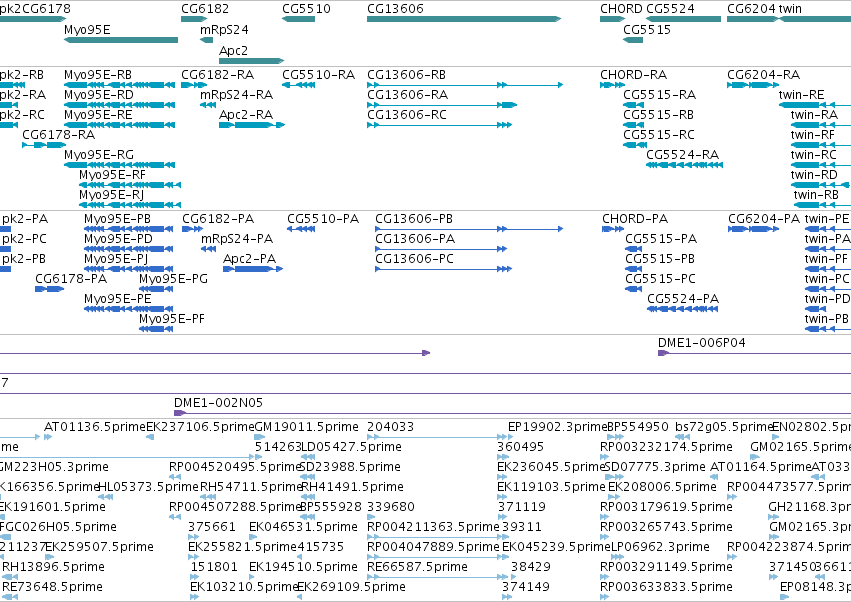Click the Apc2-PA protein label
Screen dimensions: 851x602
click(250, 259)
